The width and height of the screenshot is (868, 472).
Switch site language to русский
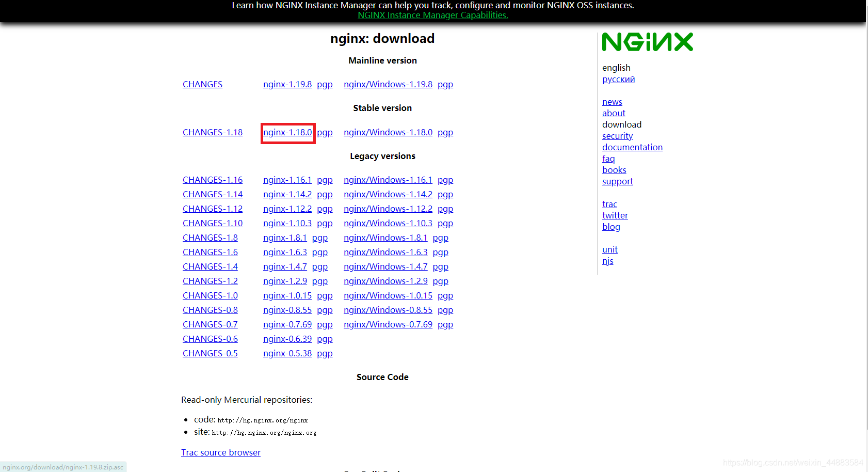tap(618, 79)
